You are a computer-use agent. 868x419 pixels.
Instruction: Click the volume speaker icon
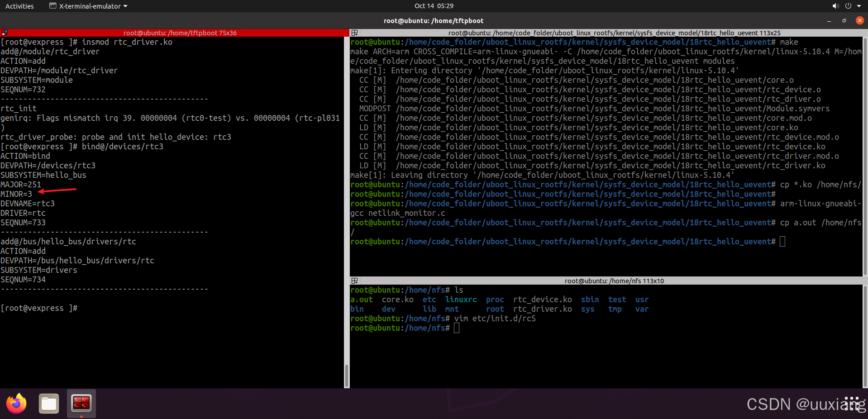tap(835, 6)
